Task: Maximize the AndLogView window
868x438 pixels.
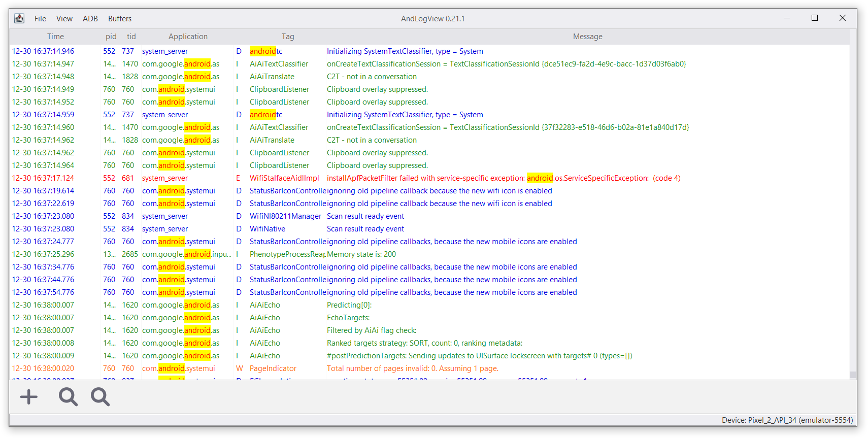Action: (815, 18)
